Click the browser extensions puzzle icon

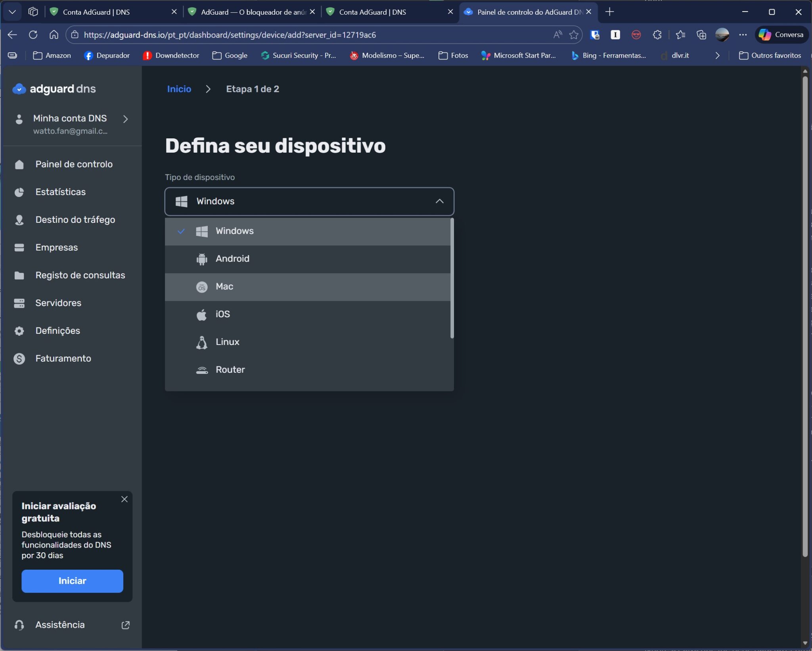pos(657,35)
